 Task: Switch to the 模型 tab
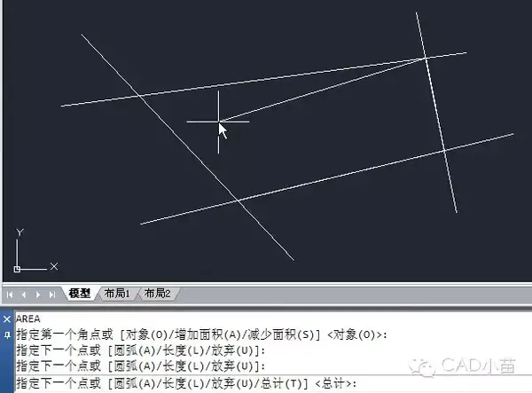pyautogui.click(x=80, y=294)
